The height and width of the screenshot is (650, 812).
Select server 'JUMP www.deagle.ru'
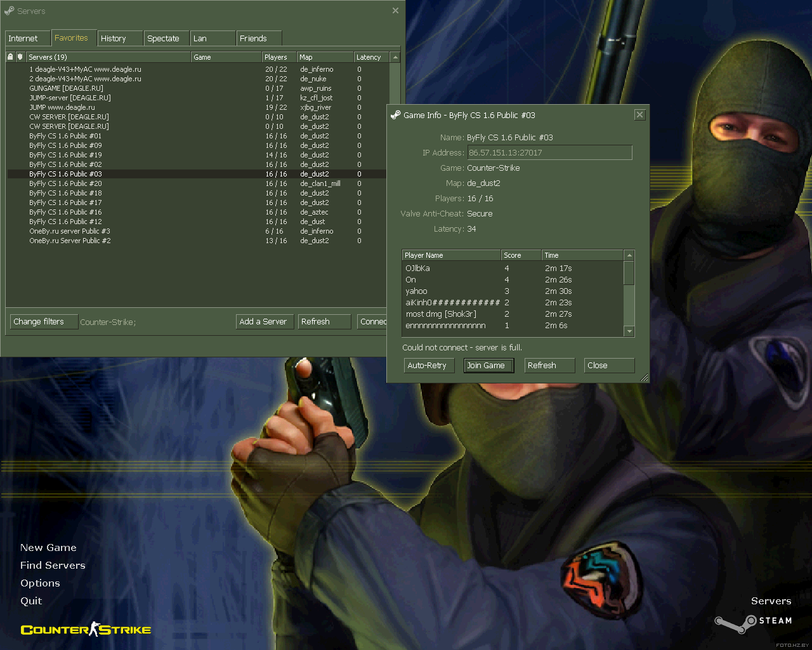[197, 107]
